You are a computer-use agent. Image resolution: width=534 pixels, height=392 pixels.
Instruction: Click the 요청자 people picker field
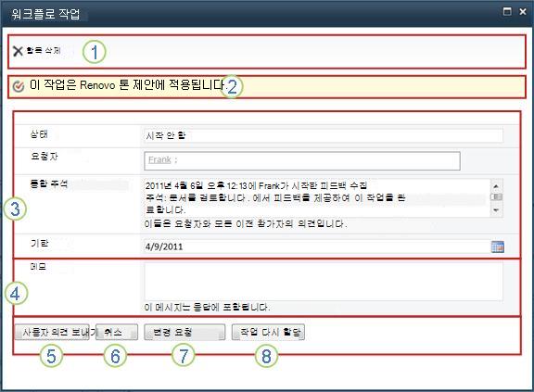point(302,160)
